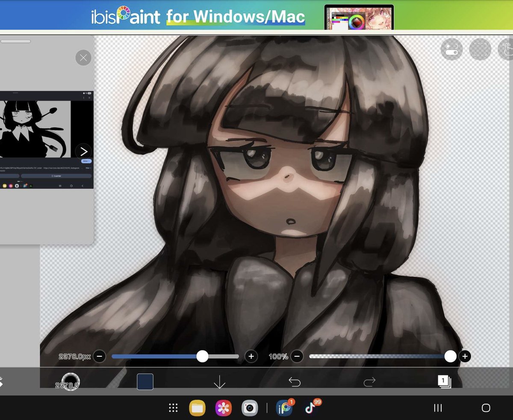Screen dimensions: 513x420
Task: Open the layers panel icon
Action: pyautogui.click(x=444, y=382)
